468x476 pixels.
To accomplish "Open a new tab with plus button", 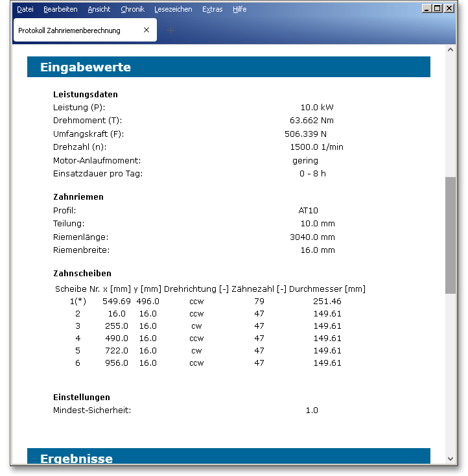I will click(171, 30).
